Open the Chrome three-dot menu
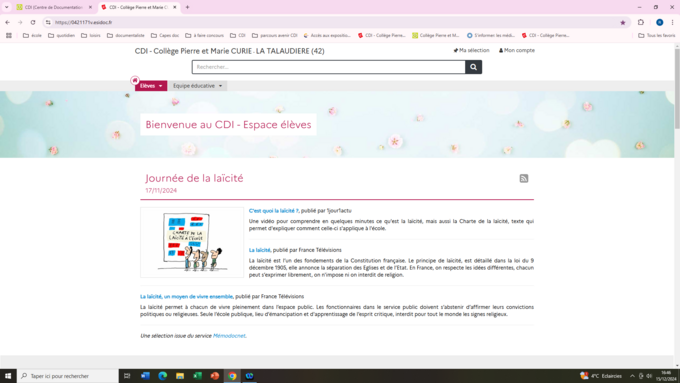The width and height of the screenshot is (680, 383). pos(673,23)
